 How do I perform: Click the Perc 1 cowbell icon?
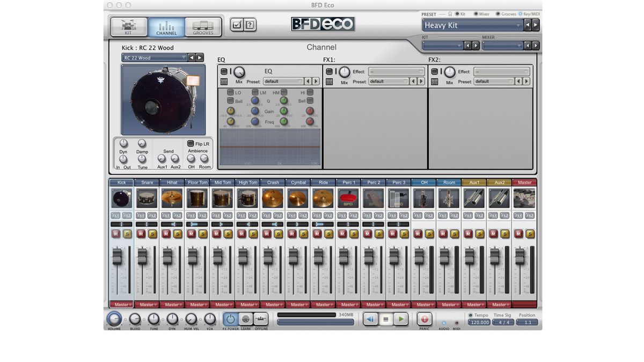click(x=348, y=198)
